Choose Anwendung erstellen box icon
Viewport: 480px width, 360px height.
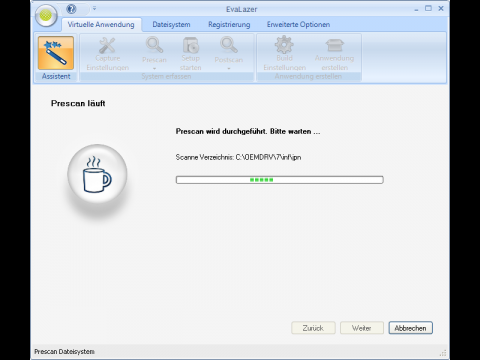pos(334,54)
